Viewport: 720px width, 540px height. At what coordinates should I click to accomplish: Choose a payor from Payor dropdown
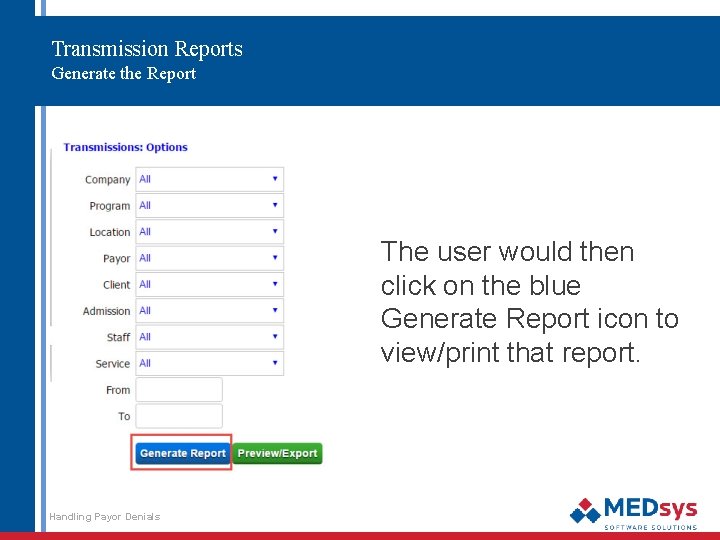pos(209,258)
